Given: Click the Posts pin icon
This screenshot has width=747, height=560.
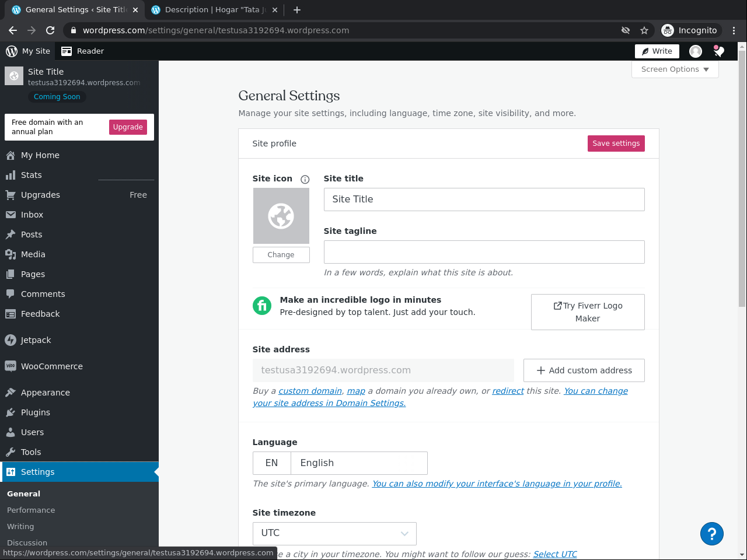Looking at the screenshot, I should [x=11, y=235].
